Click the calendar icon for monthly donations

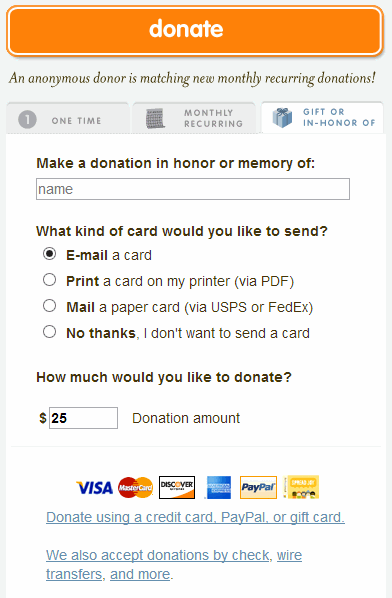coord(155,118)
